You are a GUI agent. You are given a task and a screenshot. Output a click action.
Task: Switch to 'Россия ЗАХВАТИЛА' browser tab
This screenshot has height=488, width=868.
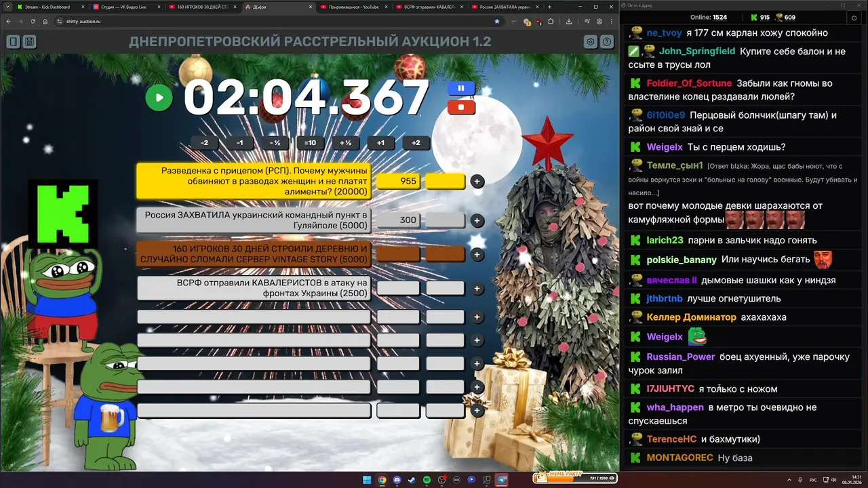tap(504, 7)
